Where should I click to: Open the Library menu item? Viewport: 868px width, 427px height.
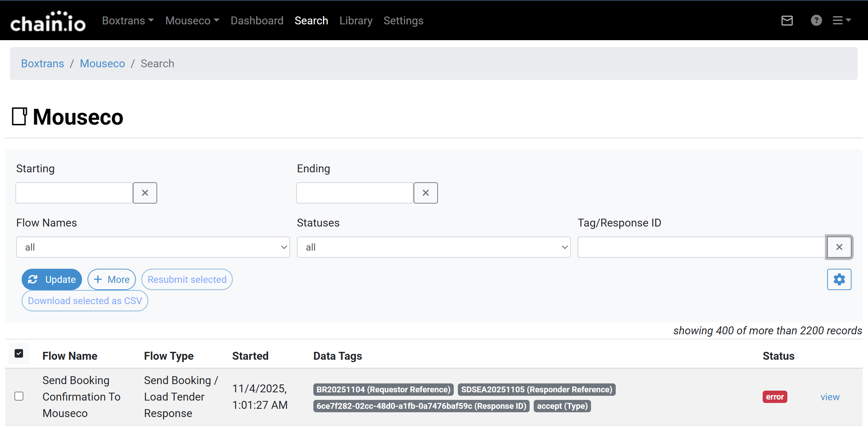(356, 21)
